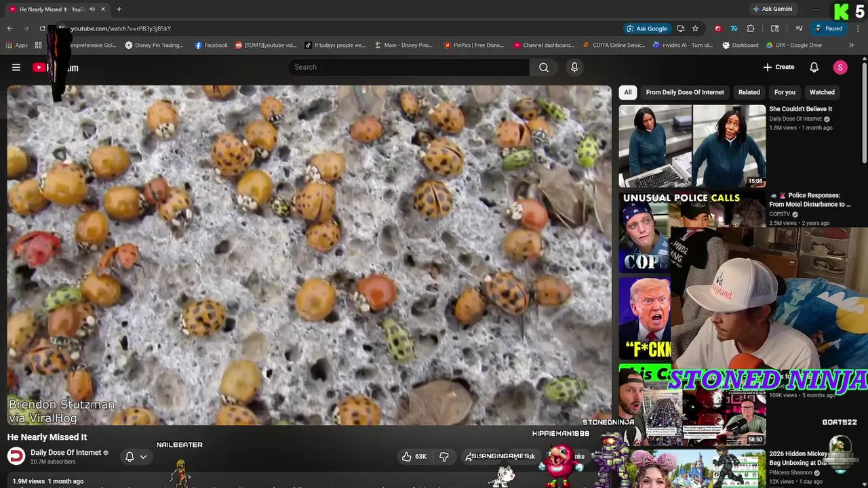The image size is (868, 488).
Task: Mute the tab via speaker icon
Action: point(92,9)
